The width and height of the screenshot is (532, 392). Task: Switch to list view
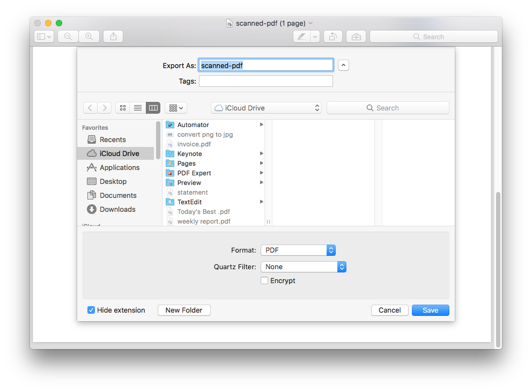click(138, 108)
